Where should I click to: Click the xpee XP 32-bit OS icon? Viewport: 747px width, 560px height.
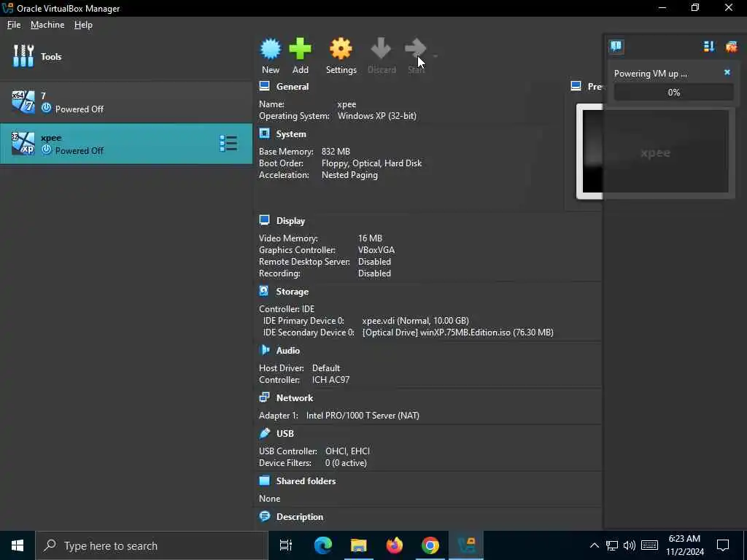23,144
